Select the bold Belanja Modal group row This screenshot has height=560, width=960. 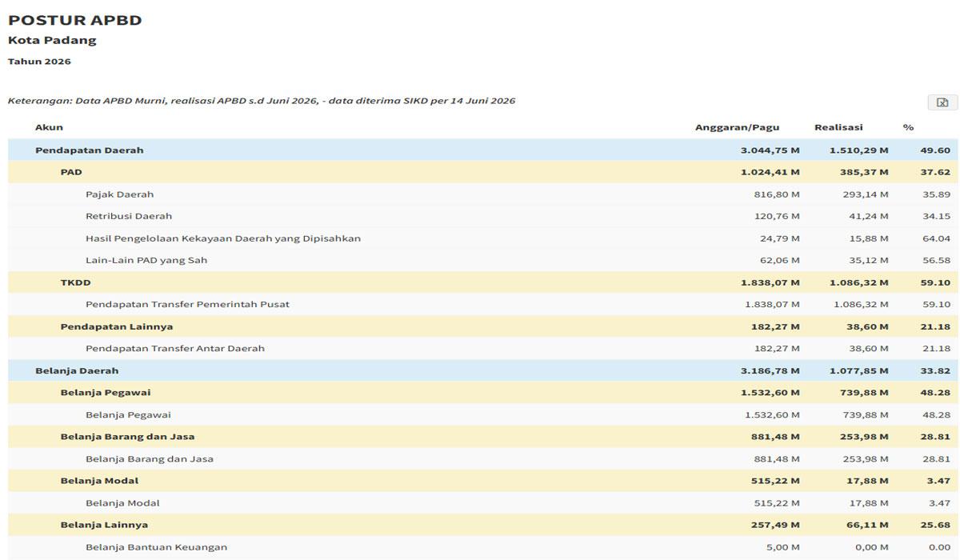(483, 481)
